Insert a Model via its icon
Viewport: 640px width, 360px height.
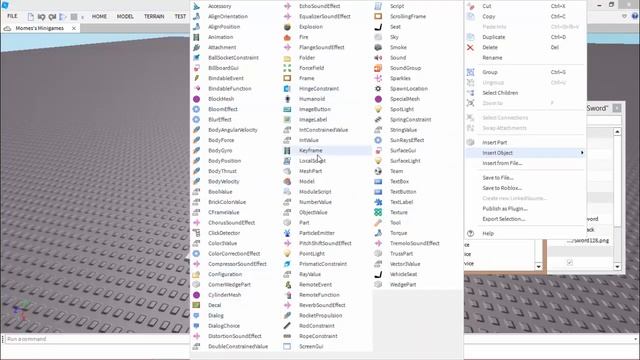[x=287, y=182]
